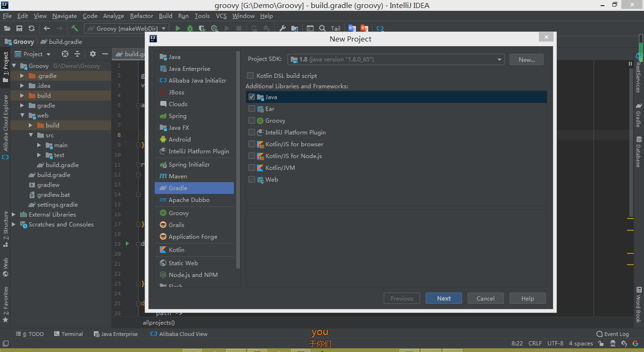Open the Database tool window on right edge
Screen dimensions: 644x352
coord(639,151)
